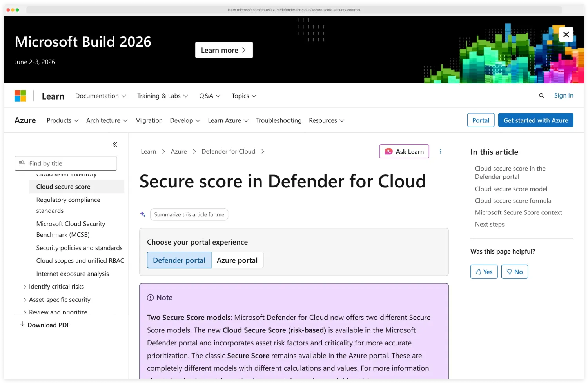This screenshot has width=588, height=383.
Task: Jump to Cloud secure score in Defender portal
Action: (x=510, y=172)
